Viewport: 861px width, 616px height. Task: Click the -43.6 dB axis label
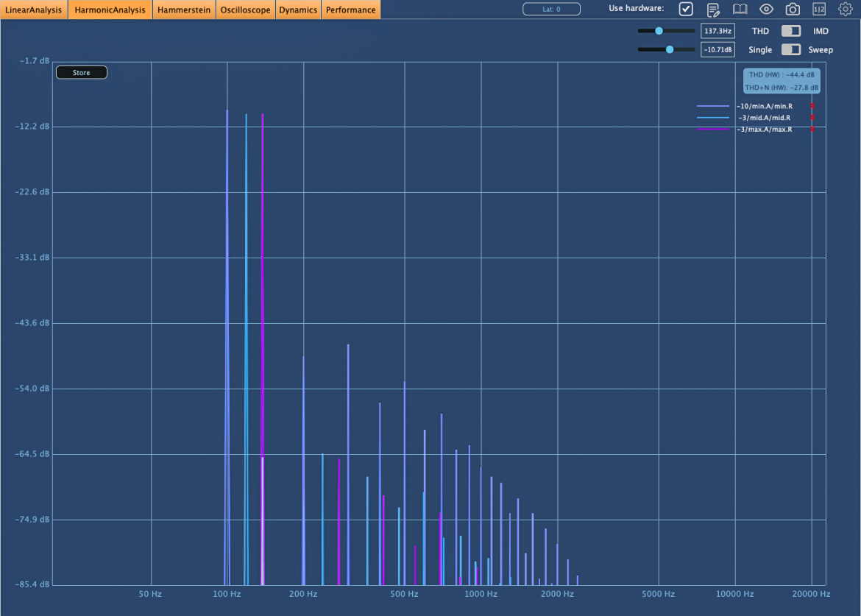[32, 323]
